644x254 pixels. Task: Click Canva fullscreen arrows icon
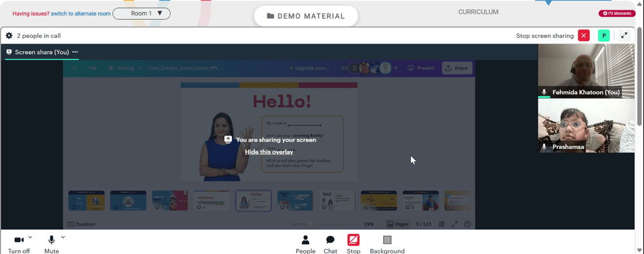point(454,224)
